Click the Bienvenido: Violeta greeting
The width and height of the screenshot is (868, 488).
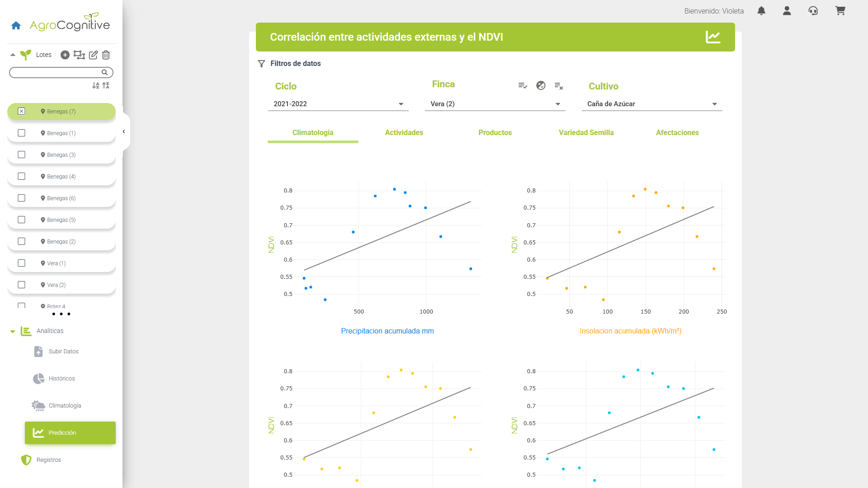pos(714,11)
